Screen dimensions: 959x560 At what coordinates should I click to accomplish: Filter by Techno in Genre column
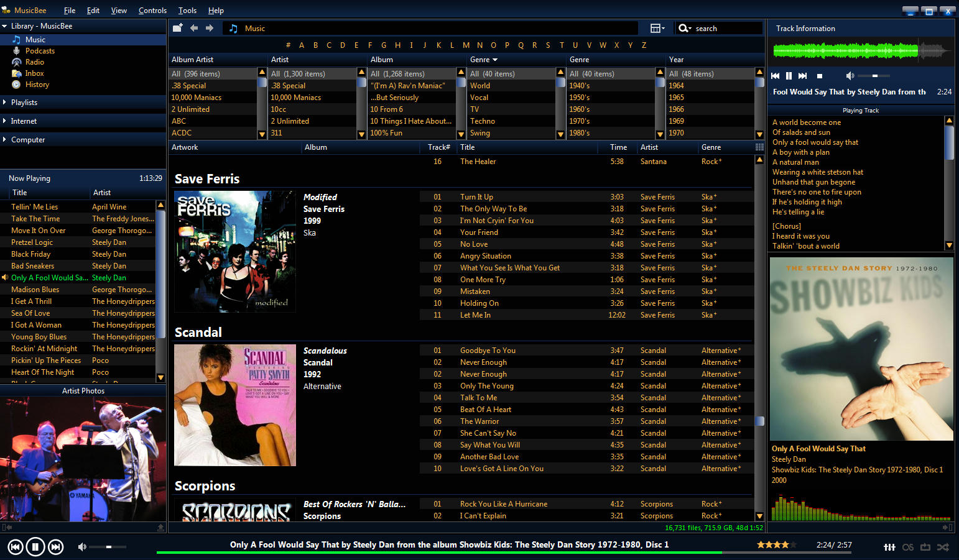[483, 121]
